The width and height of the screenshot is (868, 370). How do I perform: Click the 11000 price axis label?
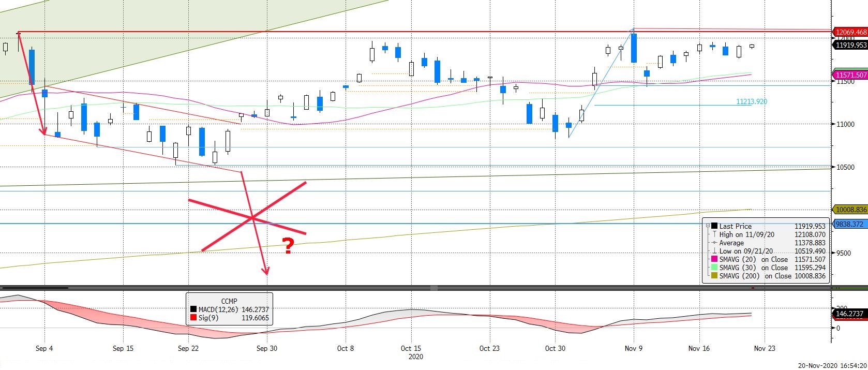845,124
